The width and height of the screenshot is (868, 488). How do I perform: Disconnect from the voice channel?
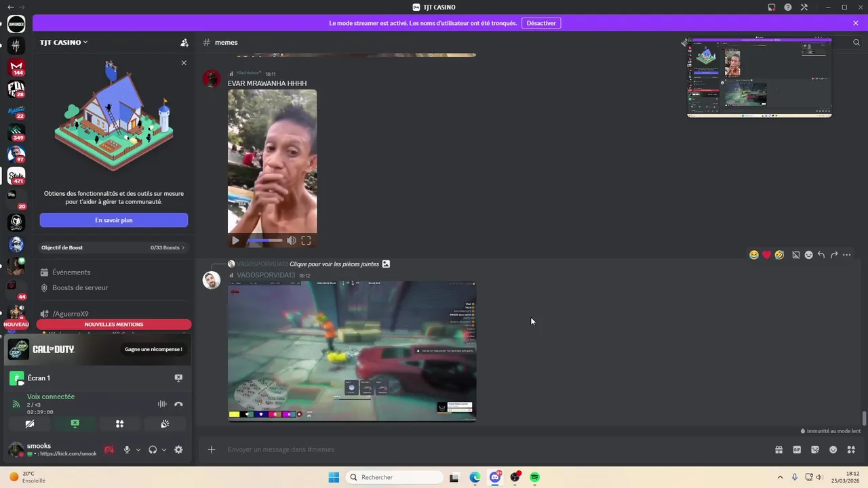[x=178, y=404]
